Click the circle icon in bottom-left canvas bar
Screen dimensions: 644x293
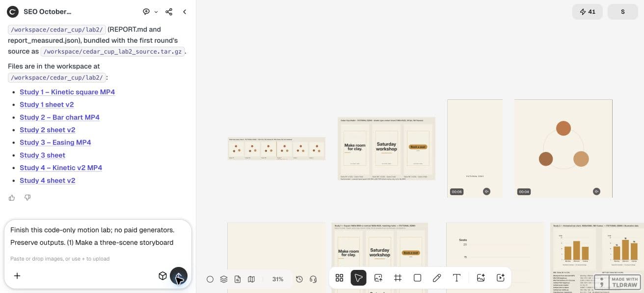[x=210, y=279]
